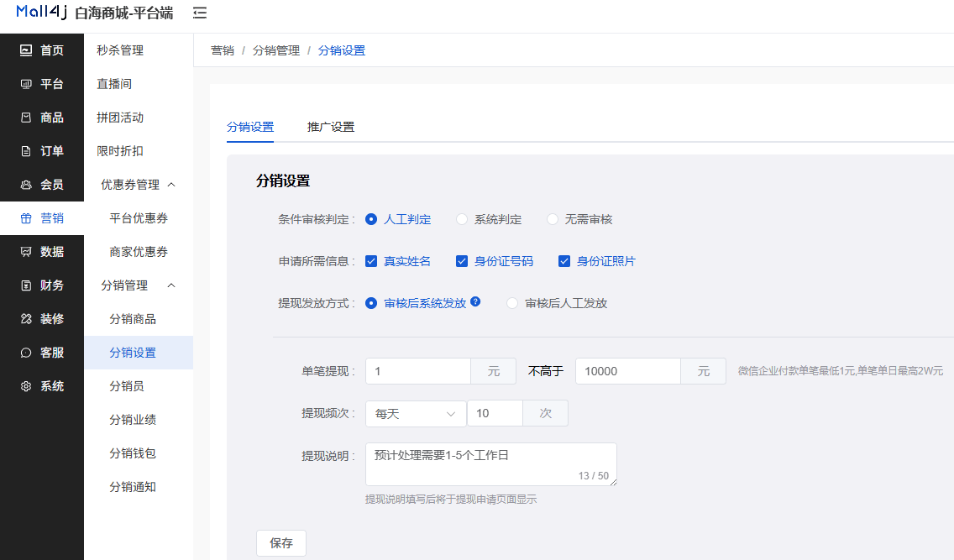This screenshot has height=560, width=954.
Task: Click the 营销 gift icon
Action: pyautogui.click(x=25, y=218)
